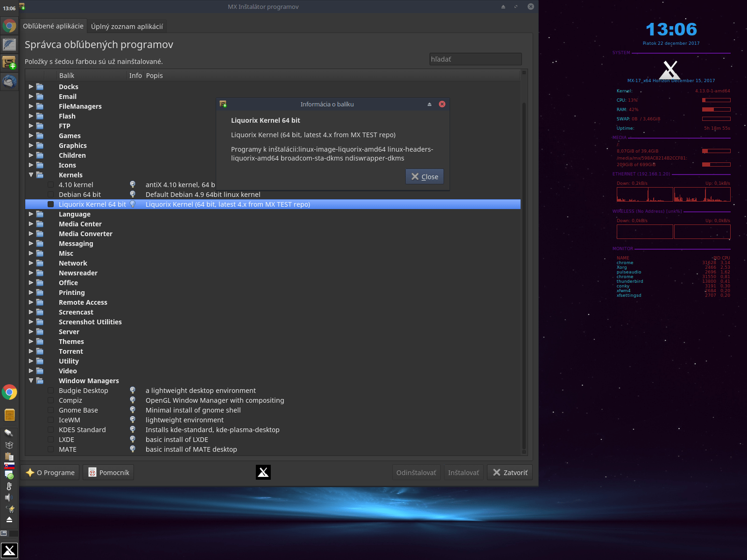Screen dimensions: 747x560
Task: Expand the FileManagers category
Action: pos(31,106)
